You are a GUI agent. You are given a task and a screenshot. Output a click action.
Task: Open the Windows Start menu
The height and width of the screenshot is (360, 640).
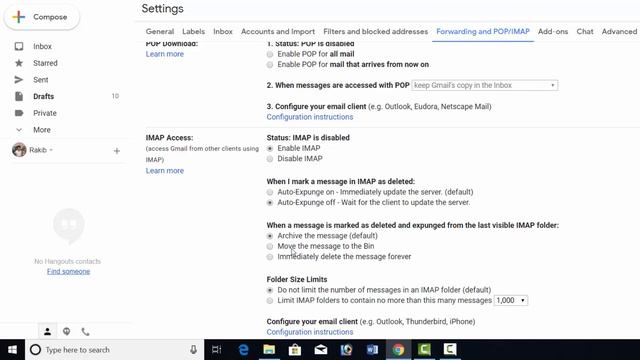(x=12, y=350)
